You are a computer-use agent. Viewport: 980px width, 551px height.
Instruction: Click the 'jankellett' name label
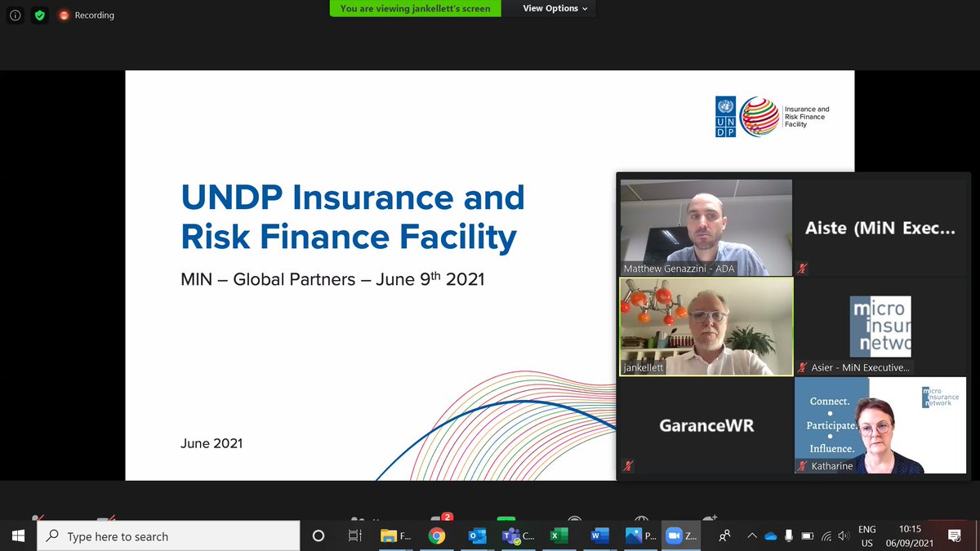click(x=644, y=367)
